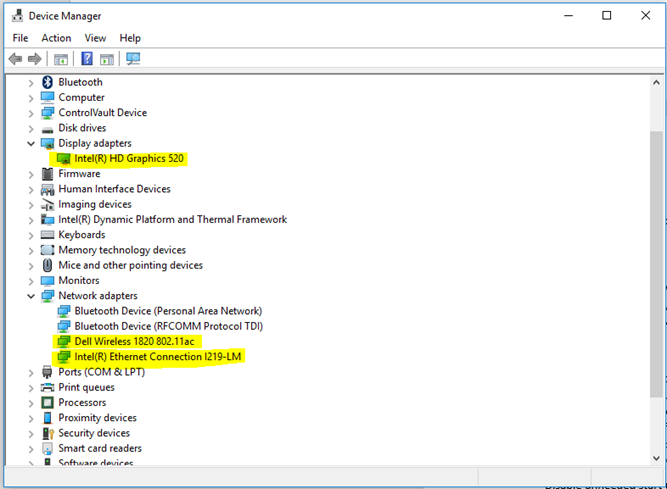667x489 pixels.
Task: Select the Human Interface Devices label
Action: click(x=114, y=189)
